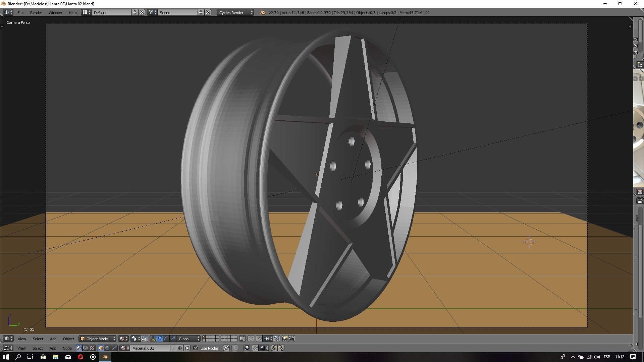Screen dimensions: 644x362
Task: Open the Render menu in top bar
Action: (x=36, y=12)
